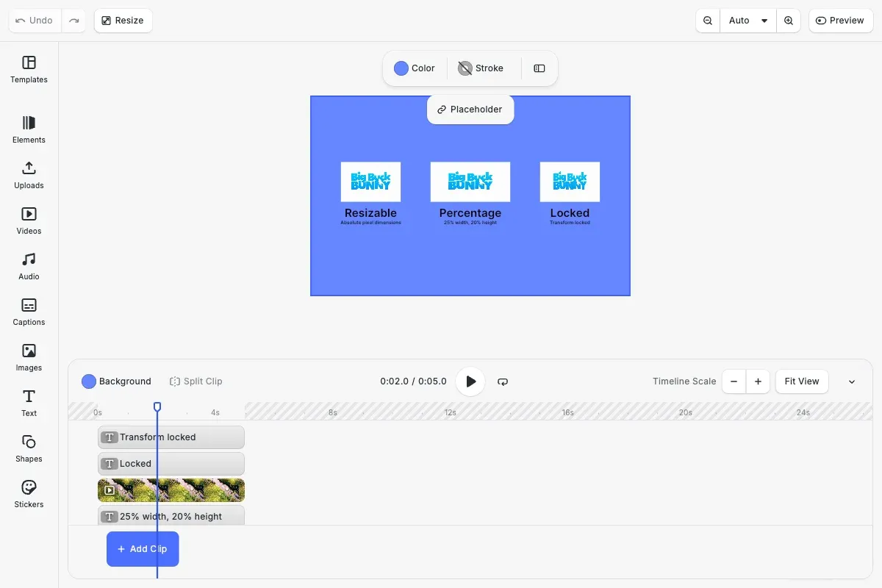The image size is (882, 588).
Task: Click the Add Clip button
Action: coord(142,548)
